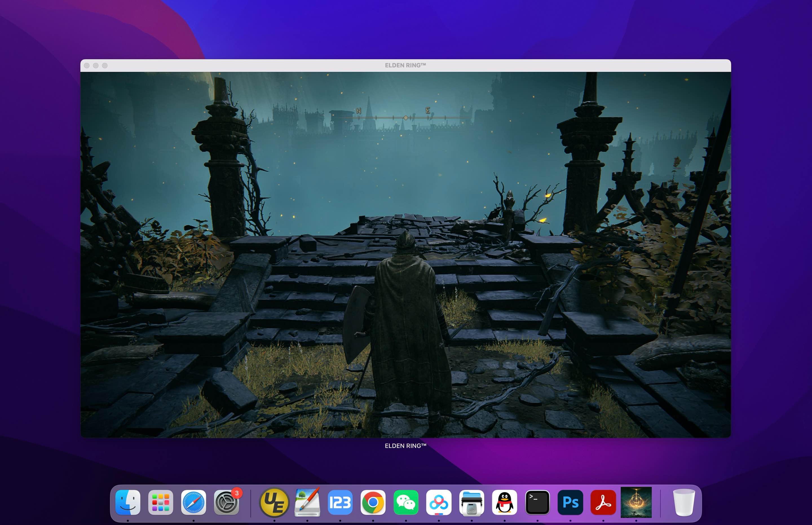812x525 pixels.
Task: Open the Trash in the dock
Action: click(x=683, y=502)
